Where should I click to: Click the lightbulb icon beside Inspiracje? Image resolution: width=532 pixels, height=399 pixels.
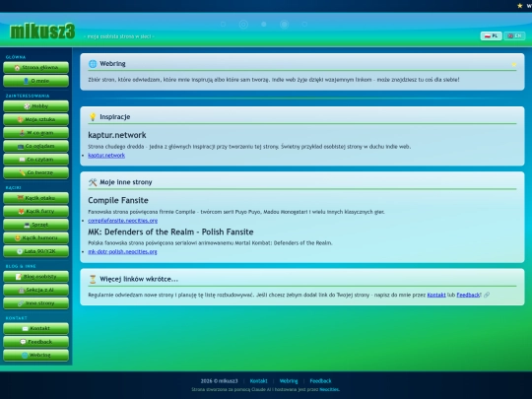coord(93,116)
